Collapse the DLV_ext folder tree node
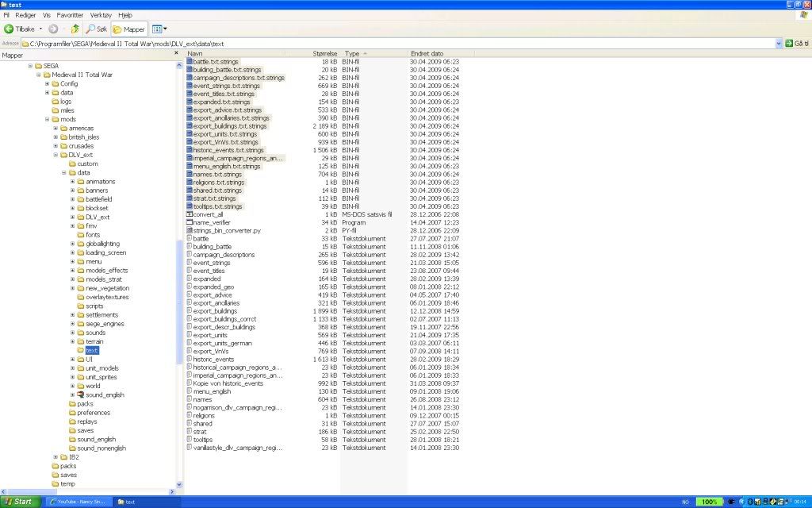The image size is (812, 508). click(x=56, y=155)
